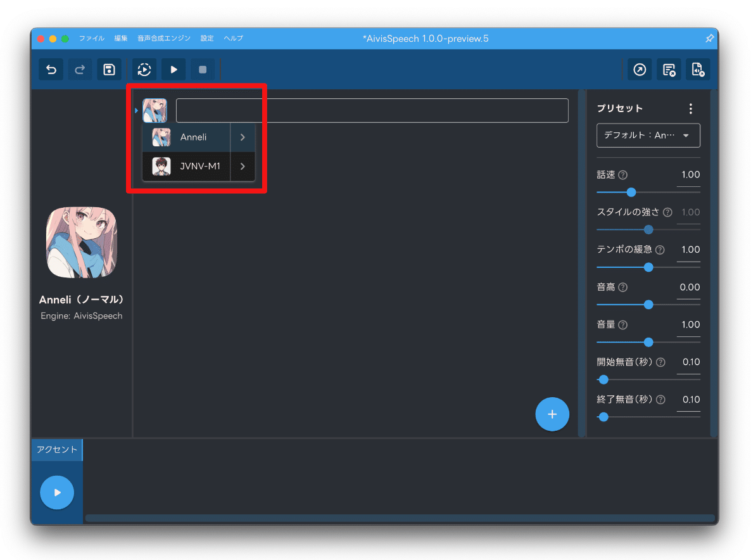Click the "Engine: AivisSpeech" label
Viewport: 751px width, 560px height.
[x=82, y=316]
